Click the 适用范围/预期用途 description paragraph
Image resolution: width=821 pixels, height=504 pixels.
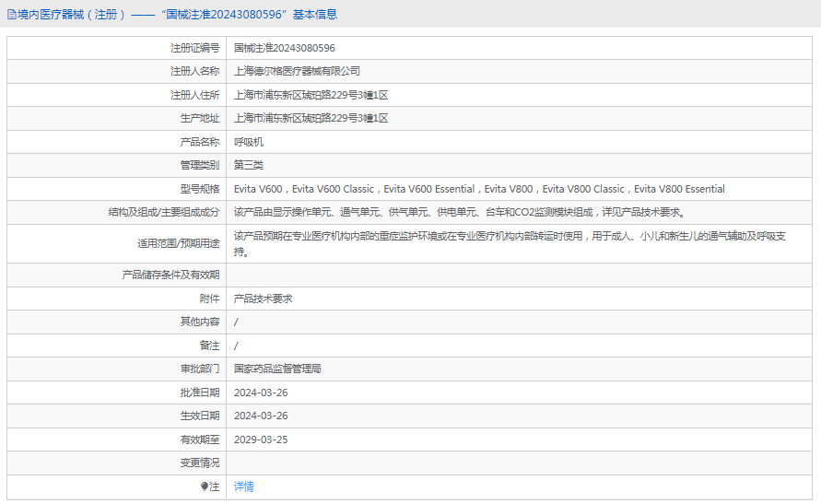(x=510, y=244)
